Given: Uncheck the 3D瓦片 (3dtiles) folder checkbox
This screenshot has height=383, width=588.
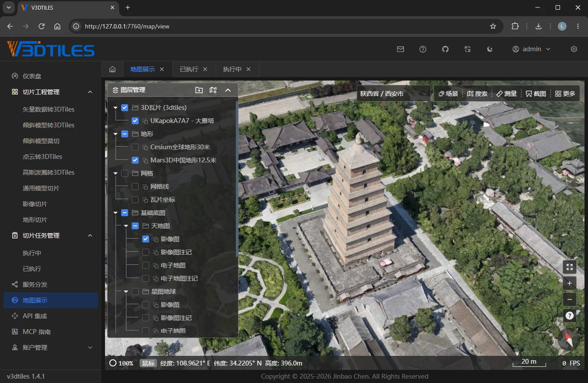Looking at the screenshot, I should (x=125, y=108).
